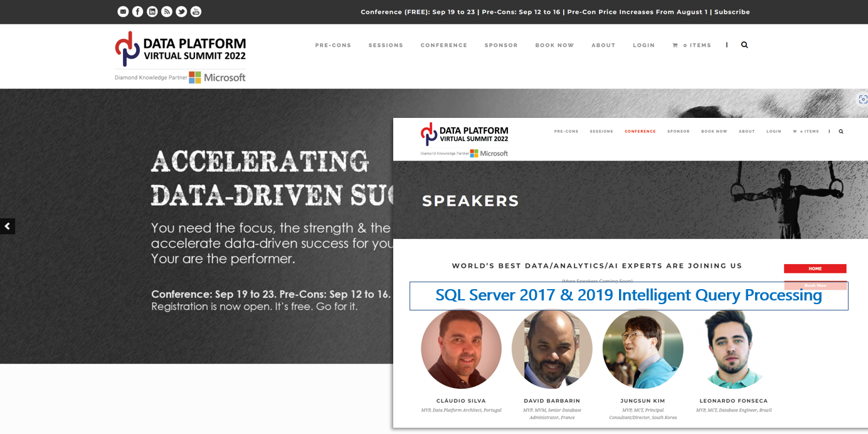Open the LinkedIn social icon

click(152, 11)
